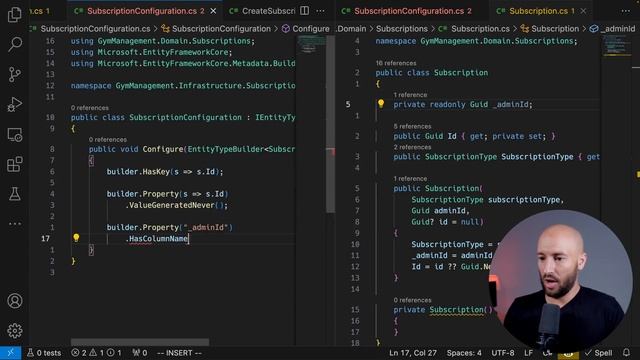This screenshot has height=360, width=640.
Task: Change end of line sequence LF
Action: [x=528, y=353]
